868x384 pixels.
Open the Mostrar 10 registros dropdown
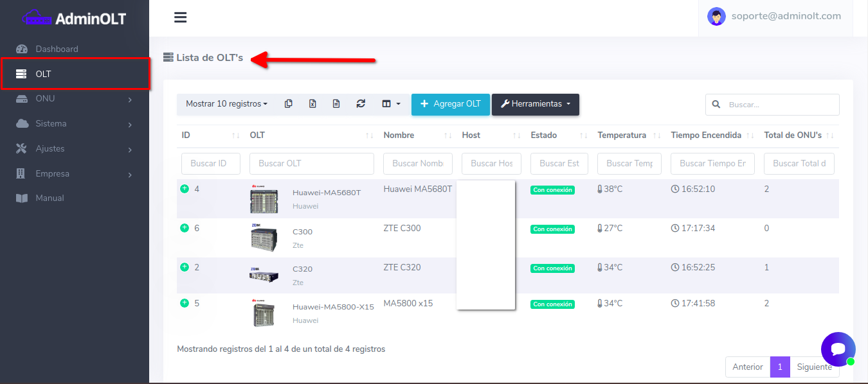click(x=226, y=104)
